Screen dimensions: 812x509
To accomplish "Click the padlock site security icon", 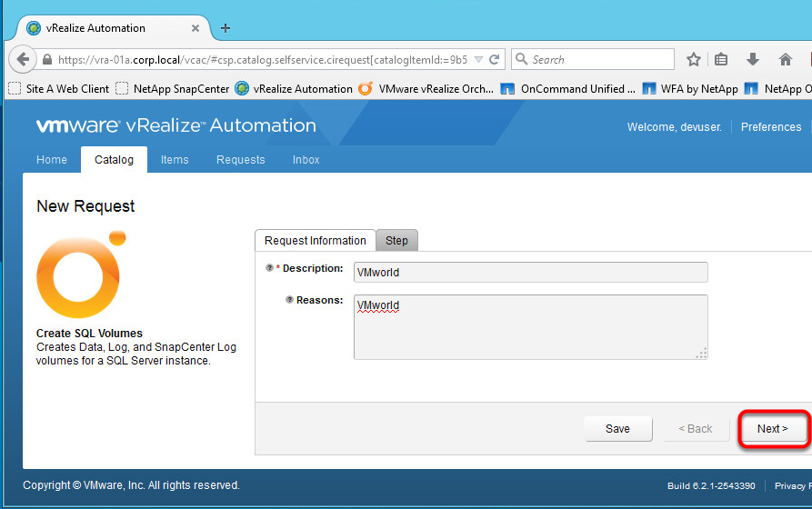I will [47, 60].
